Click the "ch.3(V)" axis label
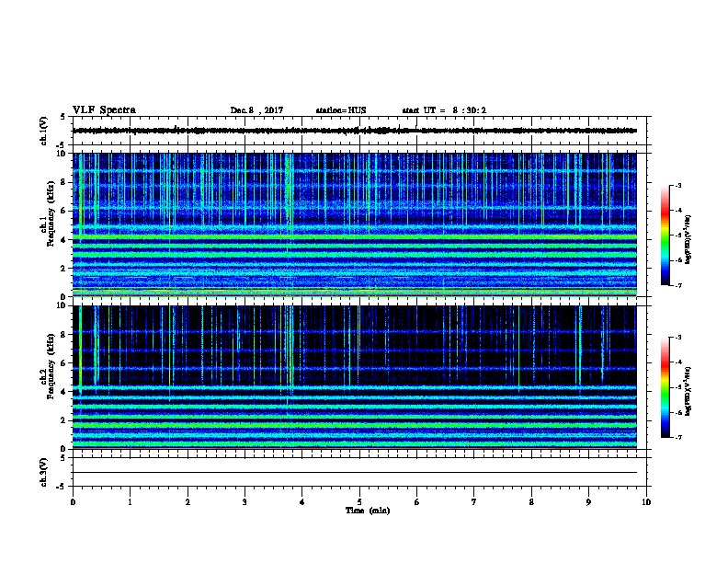The height and width of the screenshot is (563, 728). click(x=43, y=472)
